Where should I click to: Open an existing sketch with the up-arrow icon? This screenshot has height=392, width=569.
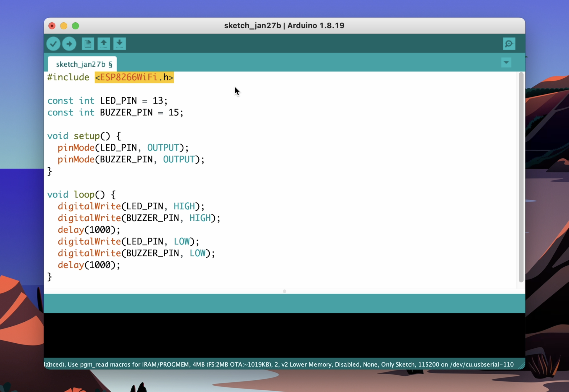point(104,43)
